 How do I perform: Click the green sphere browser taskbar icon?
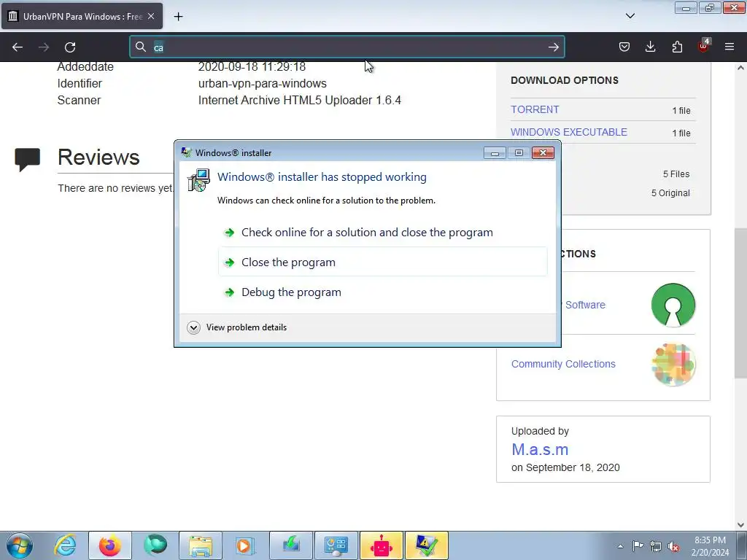coord(155,545)
